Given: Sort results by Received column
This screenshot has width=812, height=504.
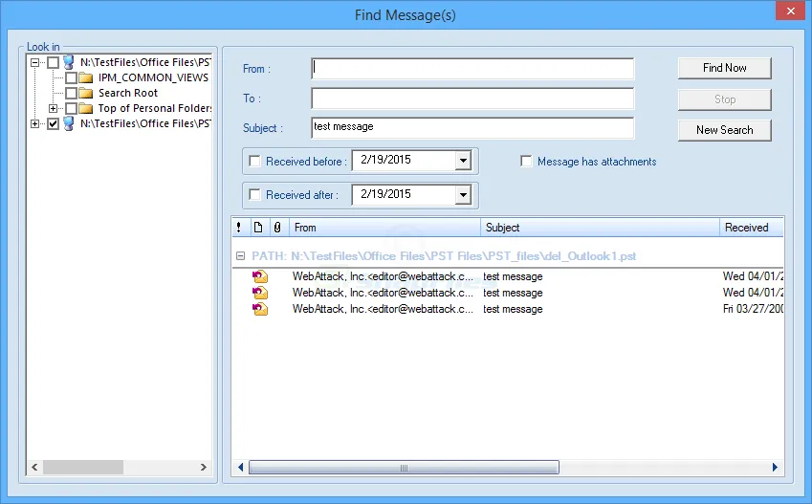Looking at the screenshot, I should pyautogui.click(x=752, y=228).
